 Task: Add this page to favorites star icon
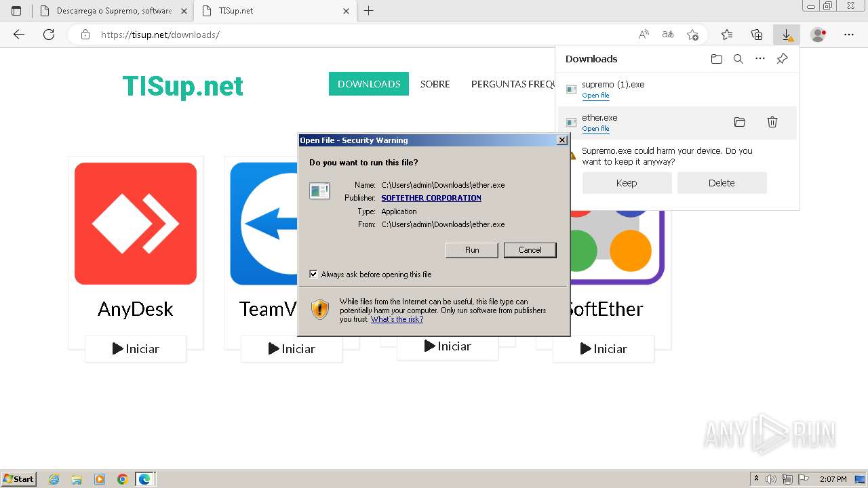pos(692,35)
